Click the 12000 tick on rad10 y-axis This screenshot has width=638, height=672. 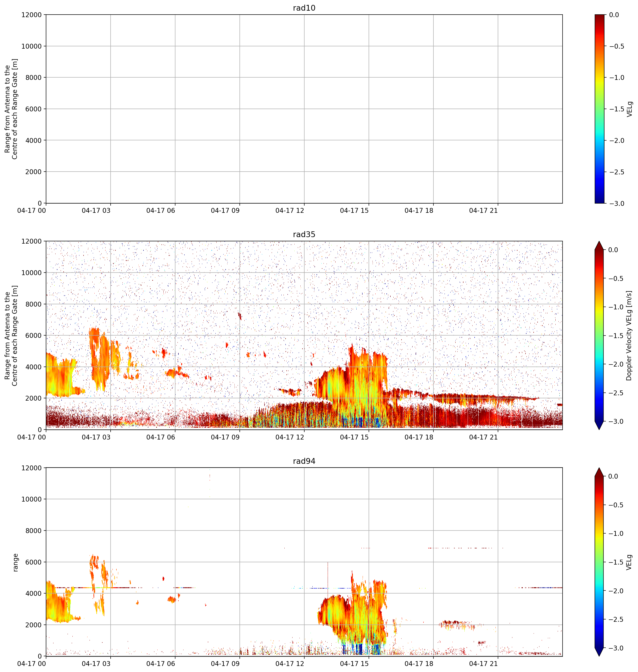(x=32, y=15)
